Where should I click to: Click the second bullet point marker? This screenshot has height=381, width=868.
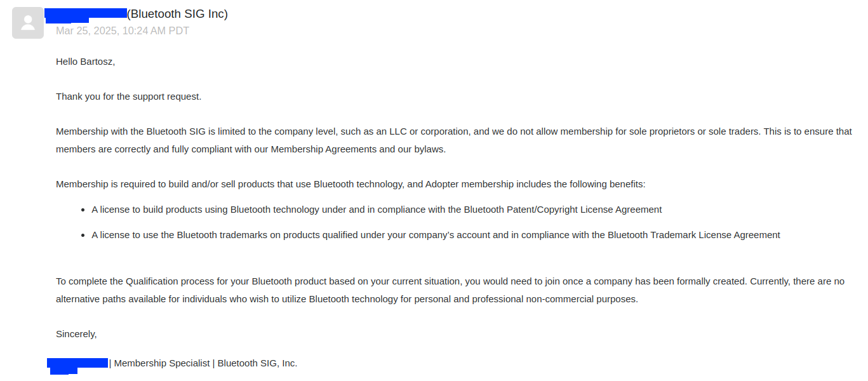click(x=83, y=235)
